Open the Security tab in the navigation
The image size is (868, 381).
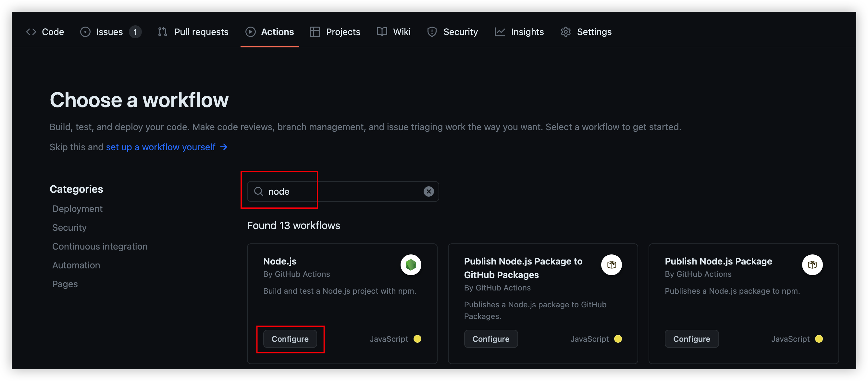(453, 32)
